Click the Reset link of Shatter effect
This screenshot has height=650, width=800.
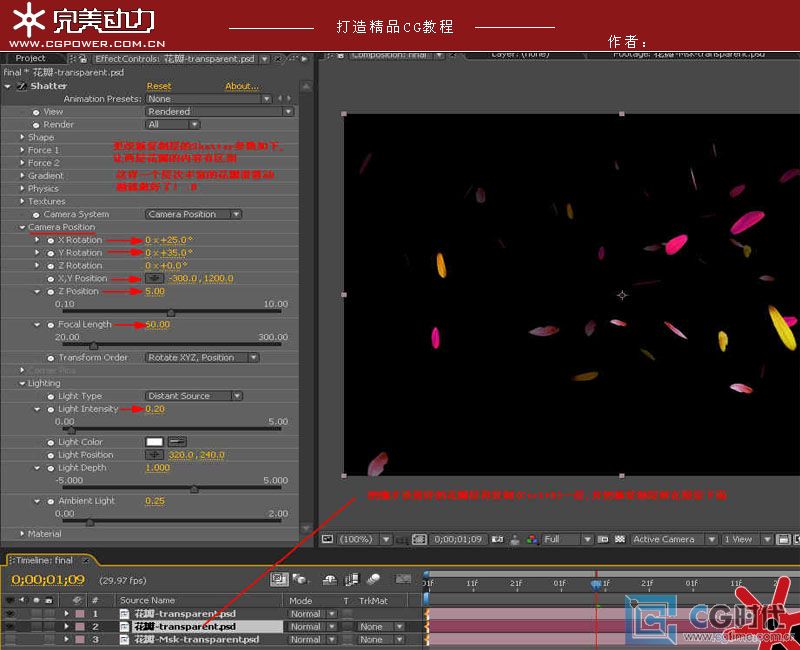click(159, 86)
